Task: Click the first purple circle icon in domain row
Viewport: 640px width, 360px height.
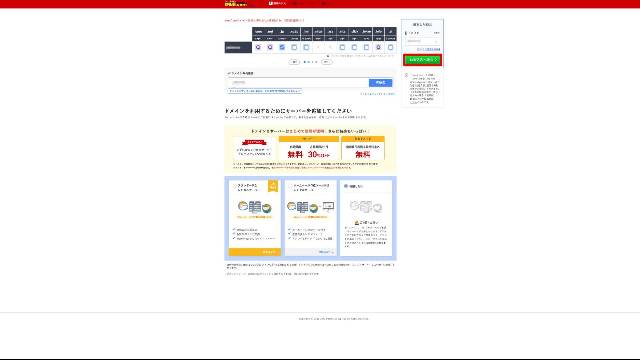Action: tap(258, 47)
